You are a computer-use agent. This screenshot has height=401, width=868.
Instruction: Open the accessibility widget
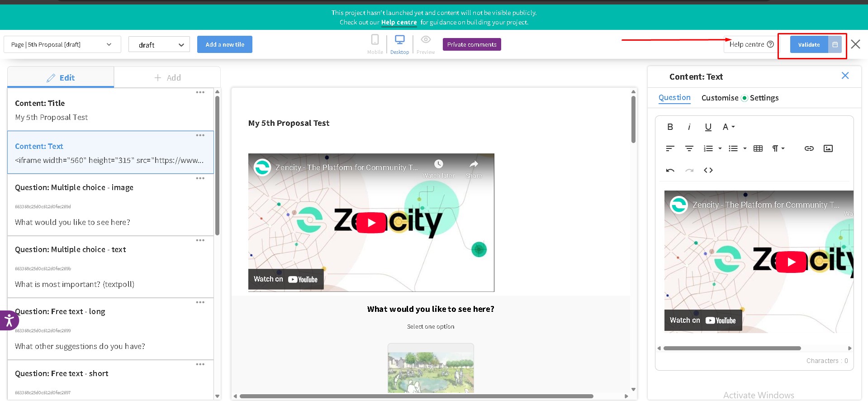pos(9,320)
